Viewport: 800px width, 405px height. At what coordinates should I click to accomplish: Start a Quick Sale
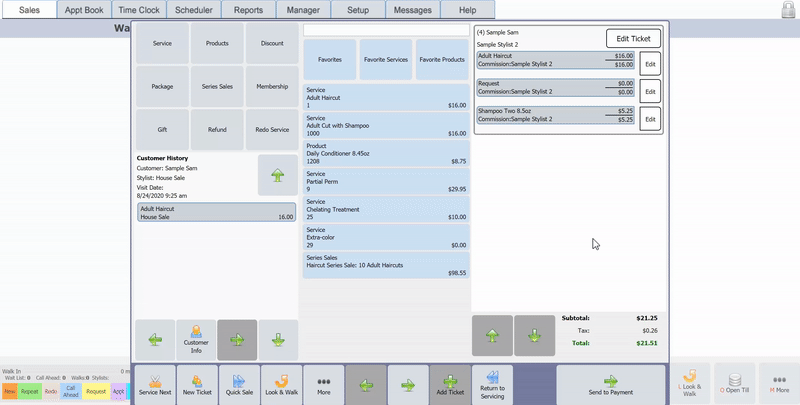click(239, 385)
